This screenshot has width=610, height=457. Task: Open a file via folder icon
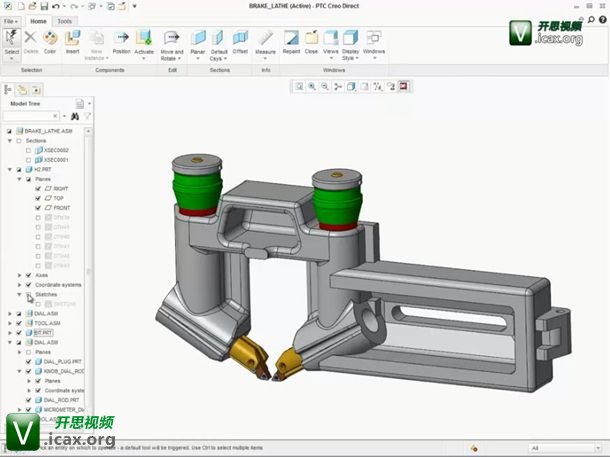tap(33, 6)
